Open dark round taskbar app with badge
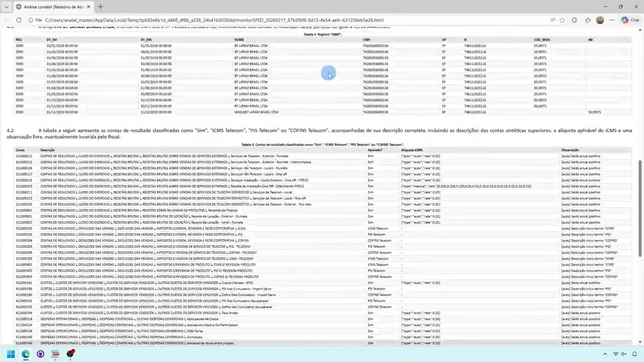 coord(70,354)
